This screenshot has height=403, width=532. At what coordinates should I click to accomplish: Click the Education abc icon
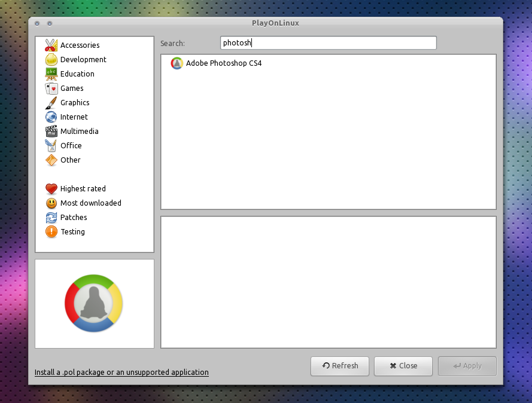[52, 74]
